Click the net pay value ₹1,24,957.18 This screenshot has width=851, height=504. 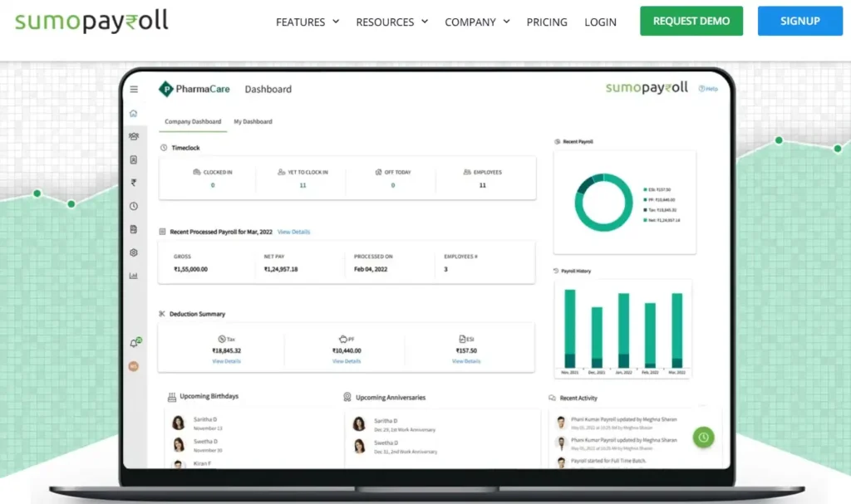click(x=281, y=269)
